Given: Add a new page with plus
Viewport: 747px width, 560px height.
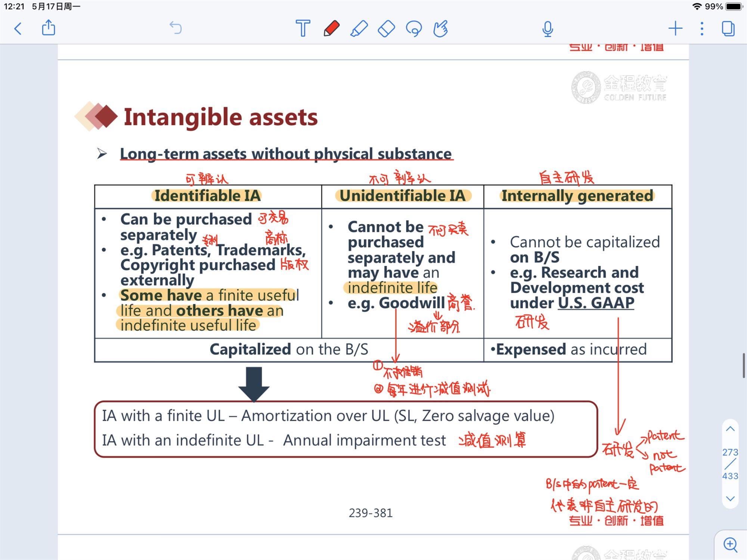Looking at the screenshot, I should 675,28.
